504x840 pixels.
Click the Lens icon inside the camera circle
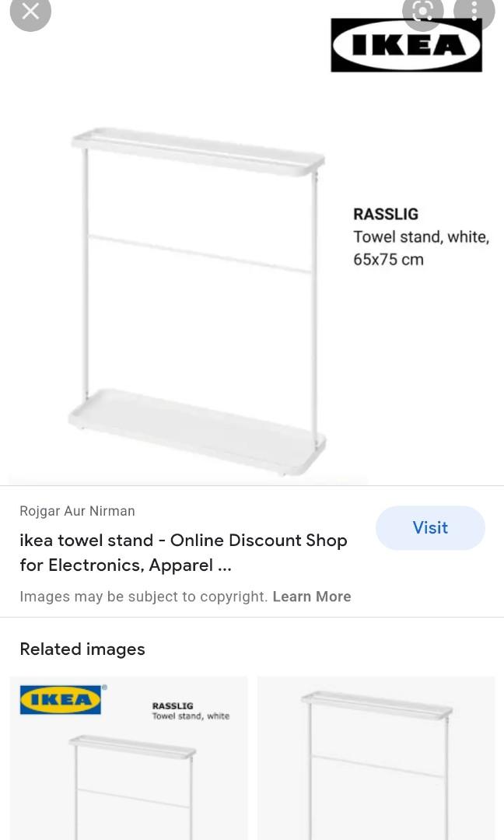coord(422,12)
